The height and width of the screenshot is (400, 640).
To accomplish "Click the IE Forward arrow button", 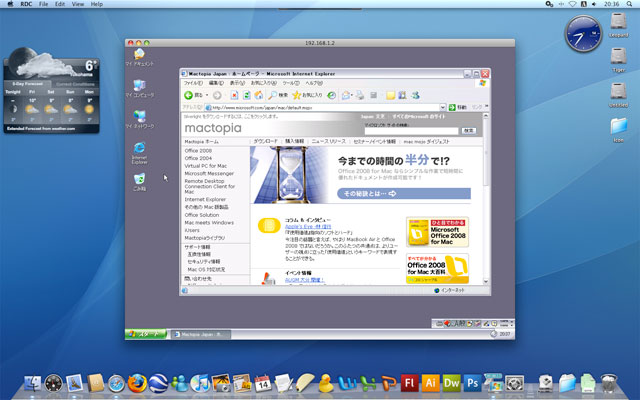I will pos(217,95).
